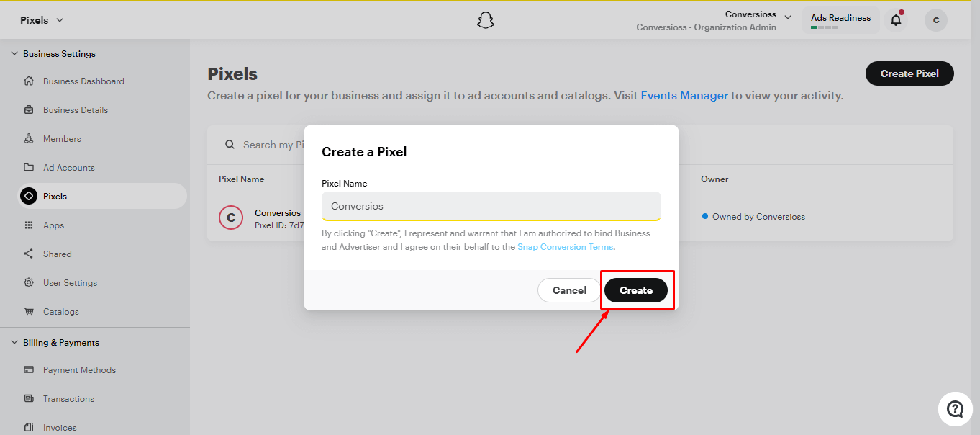The height and width of the screenshot is (435, 980).
Task: Click the Owned by Conversioss cell
Action: pyautogui.click(x=753, y=216)
